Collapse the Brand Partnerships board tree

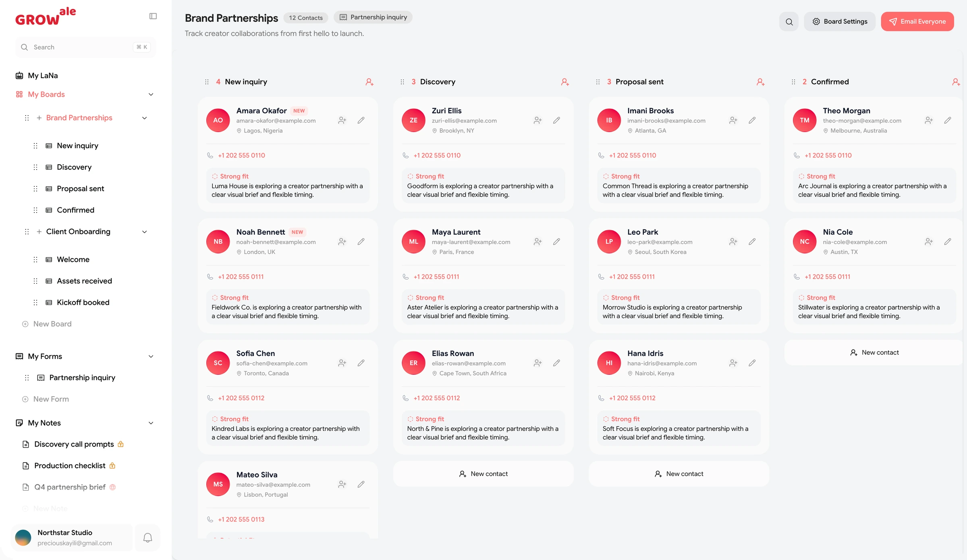coord(145,118)
